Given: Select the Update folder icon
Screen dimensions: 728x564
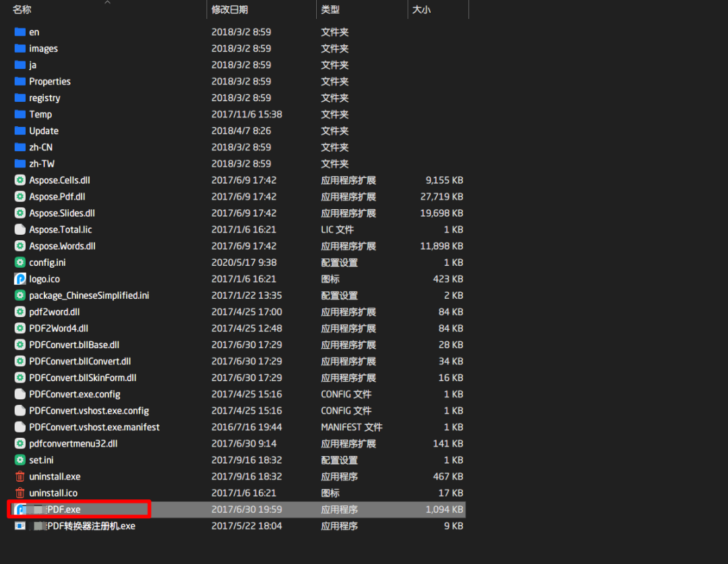Looking at the screenshot, I should (x=20, y=131).
